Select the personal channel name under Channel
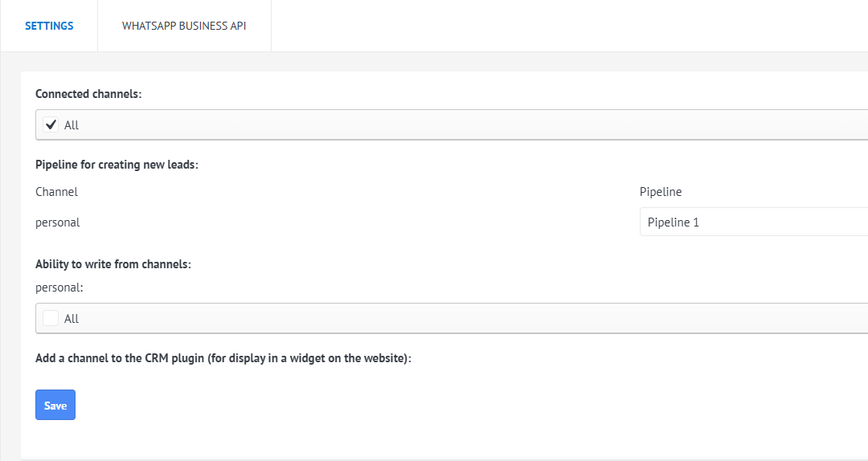 (x=58, y=222)
